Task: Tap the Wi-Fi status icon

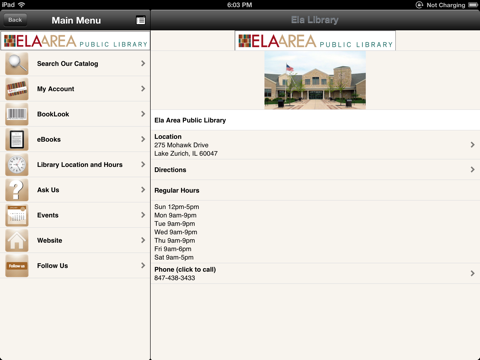Action: coord(22,5)
